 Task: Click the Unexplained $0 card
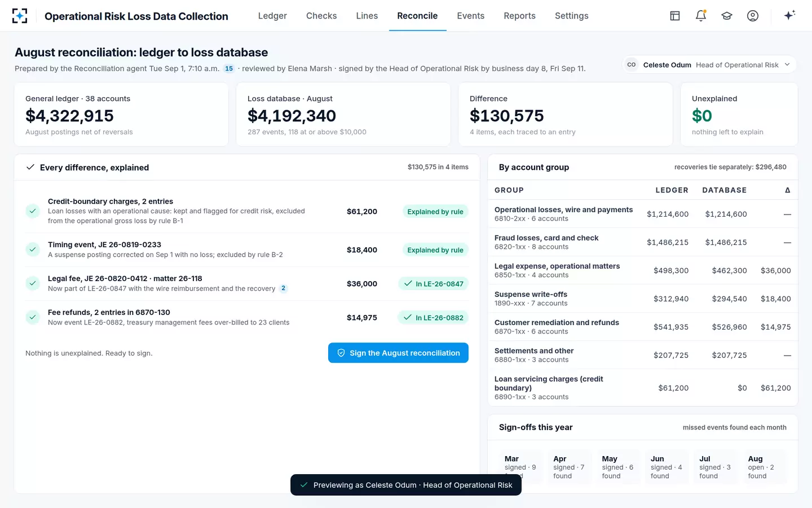click(739, 115)
